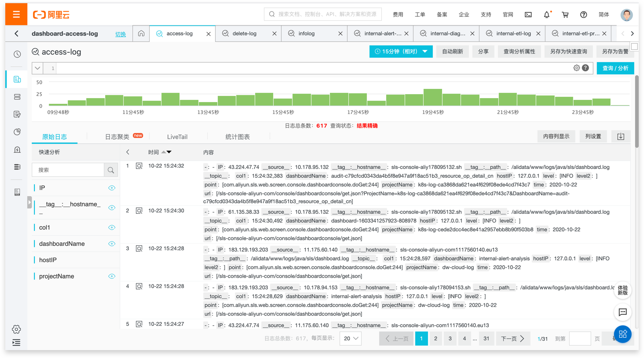Click the tallest histogram bar near 19分45秒
644x358 pixels.
coord(433,97)
